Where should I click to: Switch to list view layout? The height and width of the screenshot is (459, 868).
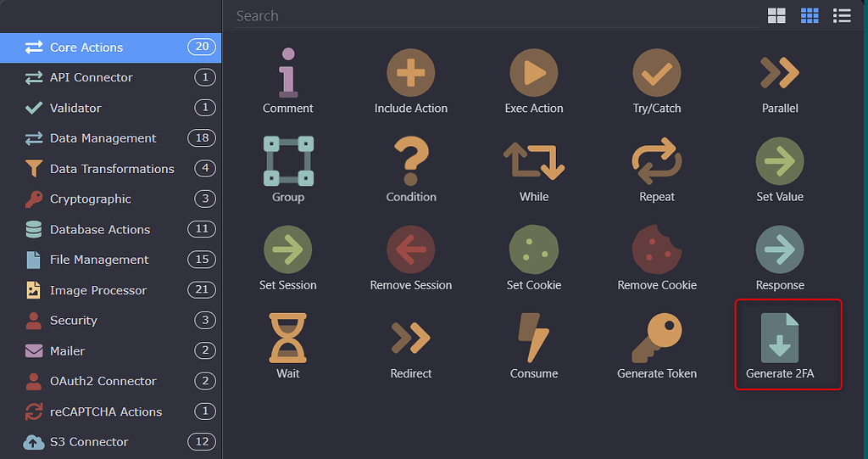[x=842, y=15]
